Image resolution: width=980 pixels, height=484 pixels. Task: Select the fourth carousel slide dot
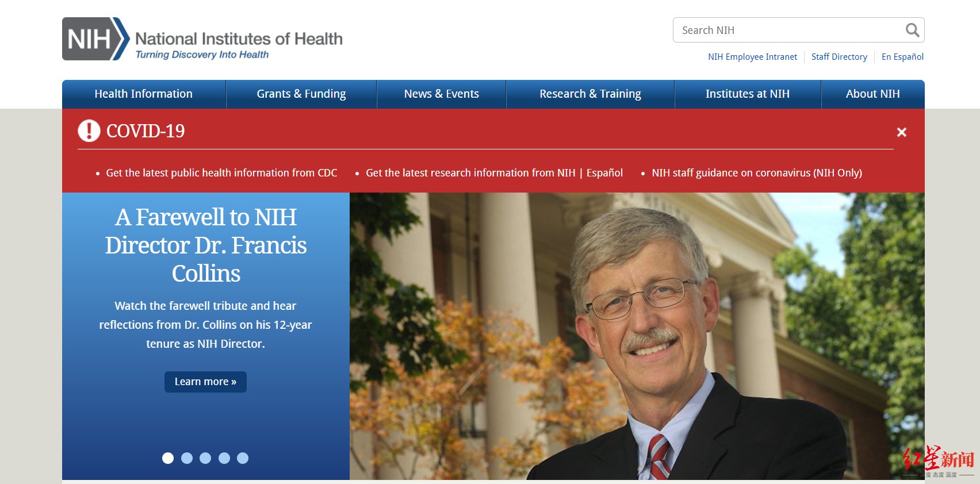[x=224, y=458]
